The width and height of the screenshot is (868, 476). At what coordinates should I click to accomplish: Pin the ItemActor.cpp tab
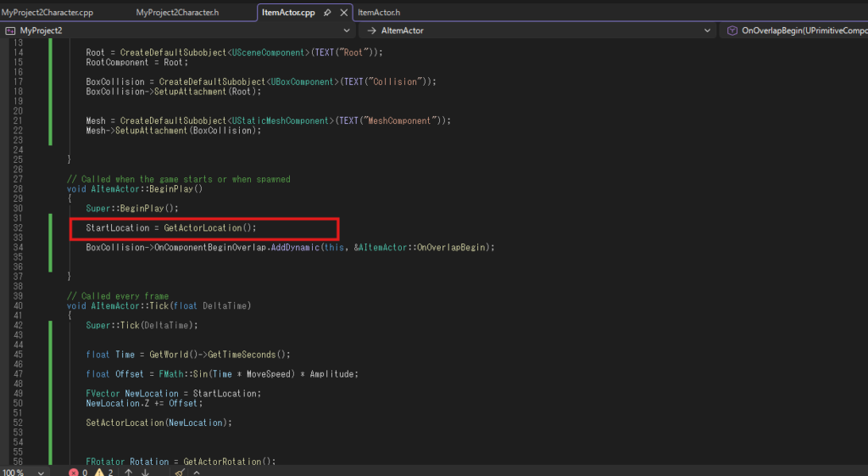(327, 13)
